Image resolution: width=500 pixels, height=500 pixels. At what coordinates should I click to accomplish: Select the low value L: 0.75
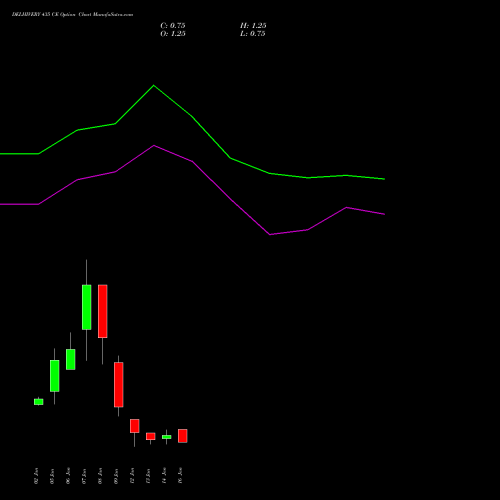click(253, 34)
